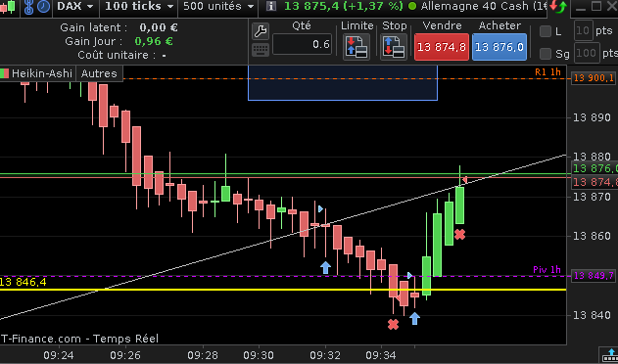Click the red left arrow on the last candle
Image resolution: width=618 pixels, height=364 pixels.
(465, 180)
